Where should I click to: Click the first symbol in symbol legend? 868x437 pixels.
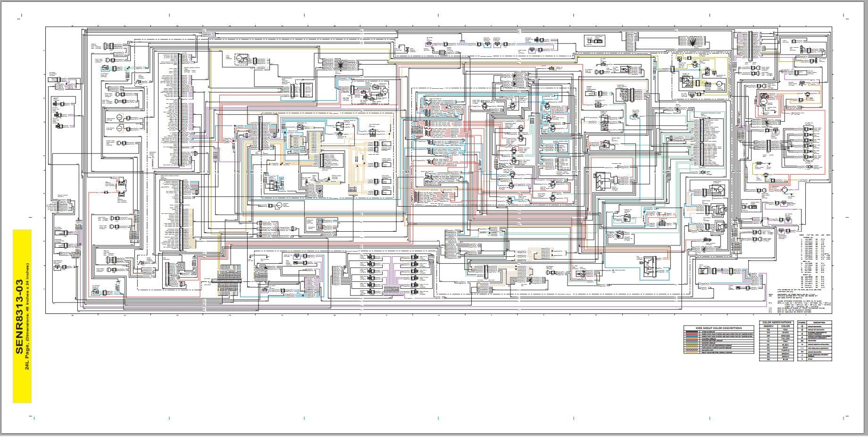[x=802, y=327]
